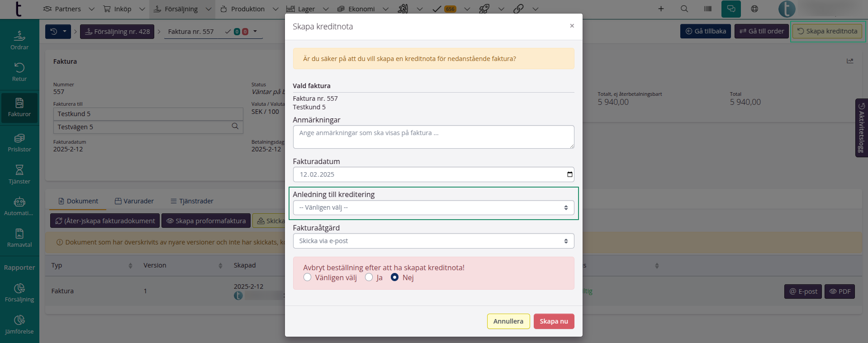Select the Vänligen välj radio option
The height and width of the screenshot is (343, 868).
[x=308, y=277]
